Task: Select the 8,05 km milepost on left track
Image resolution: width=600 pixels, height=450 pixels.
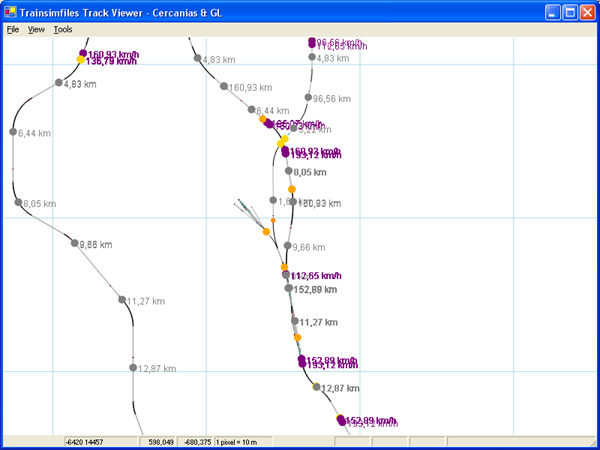Action: click(18, 203)
